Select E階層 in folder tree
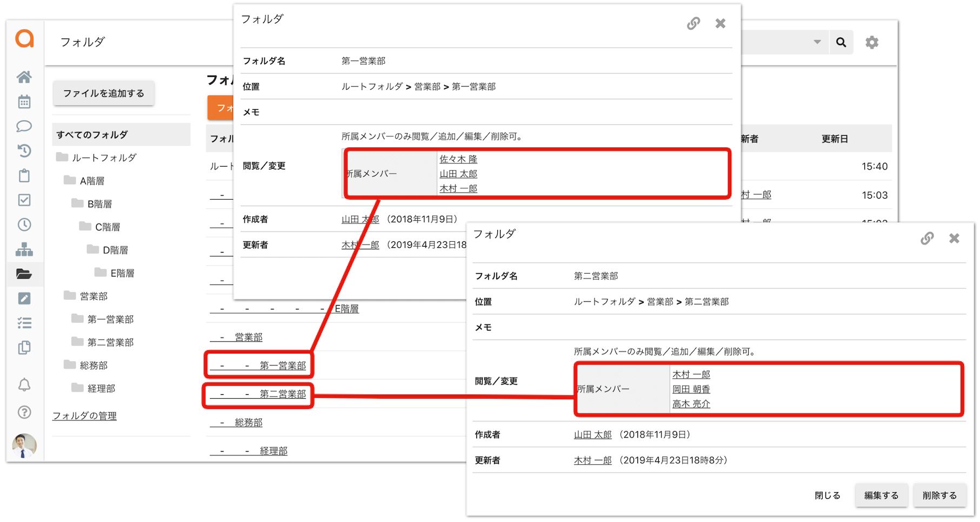The image size is (980, 522). click(123, 273)
